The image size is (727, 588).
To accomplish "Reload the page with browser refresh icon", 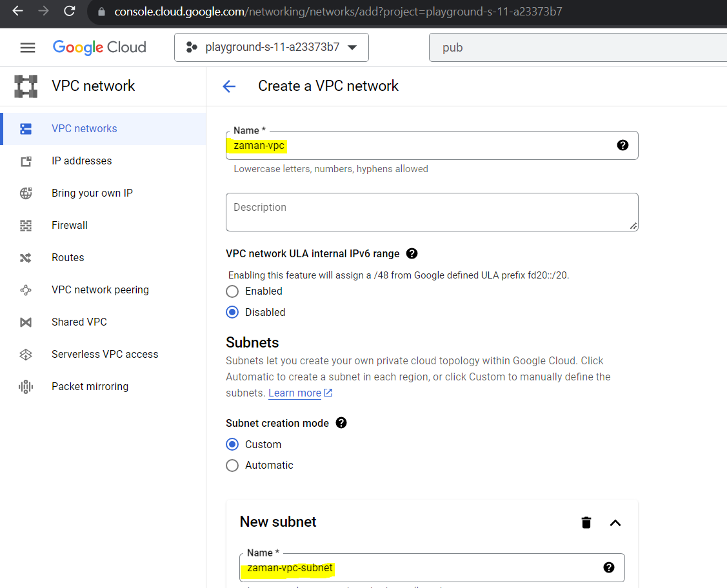I will [70, 11].
